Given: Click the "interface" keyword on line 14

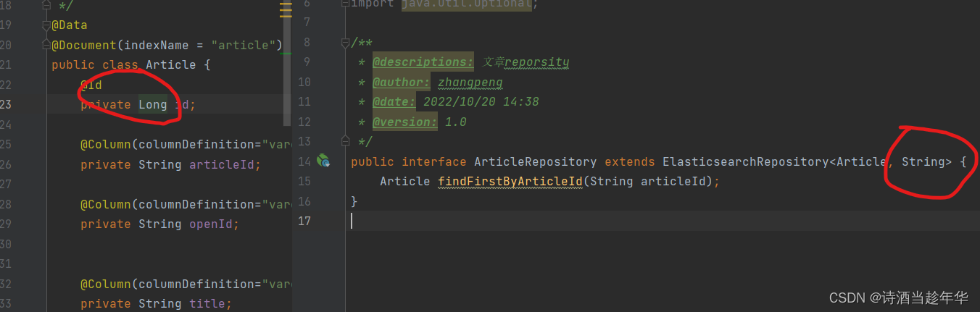Looking at the screenshot, I should (434, 161).
